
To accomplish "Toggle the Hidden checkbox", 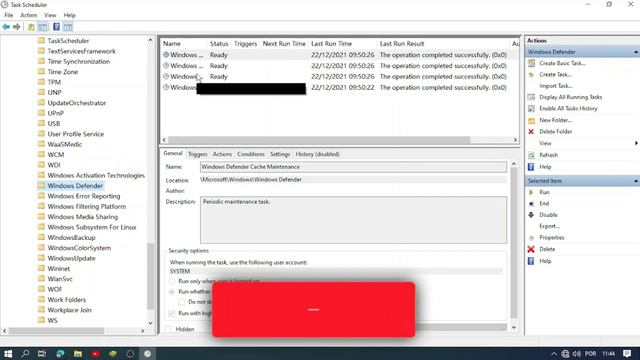I will [168, 329].
